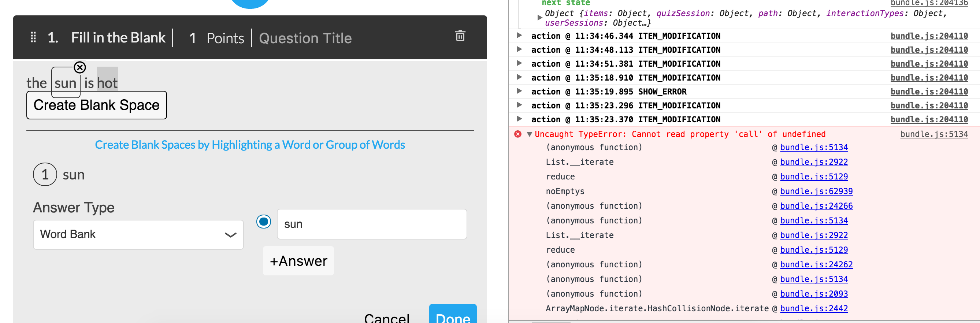Remove the 'sun' blank with X icon

[x=79, y=67]
